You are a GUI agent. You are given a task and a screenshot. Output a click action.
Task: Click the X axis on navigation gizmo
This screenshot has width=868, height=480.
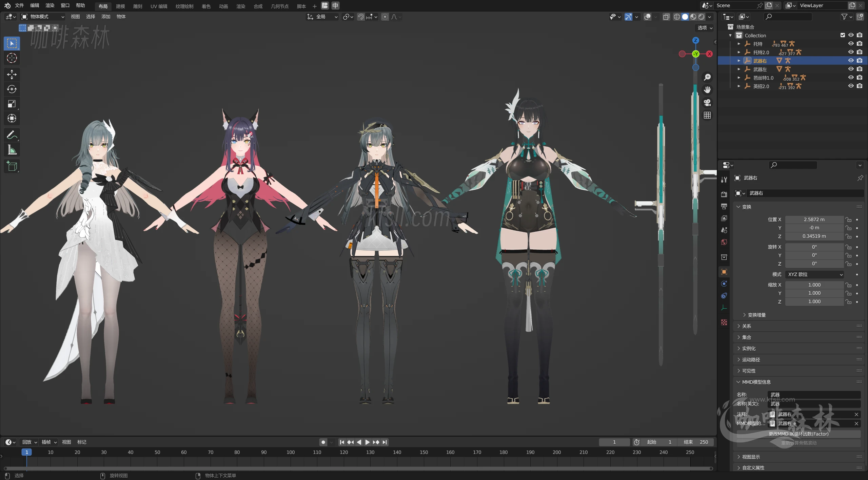click(x=709, y=54)
